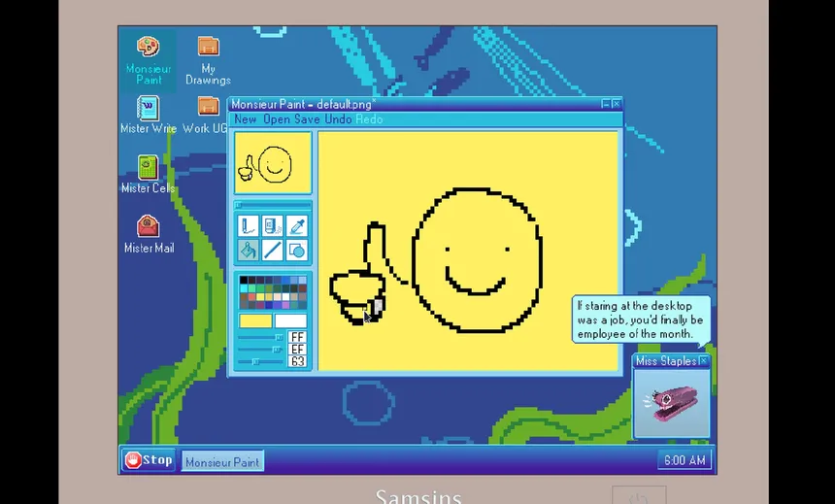This screenshot has height=504, width=835.
Task: Pick the black swatch in the palette
Action: tap(244, 280)
